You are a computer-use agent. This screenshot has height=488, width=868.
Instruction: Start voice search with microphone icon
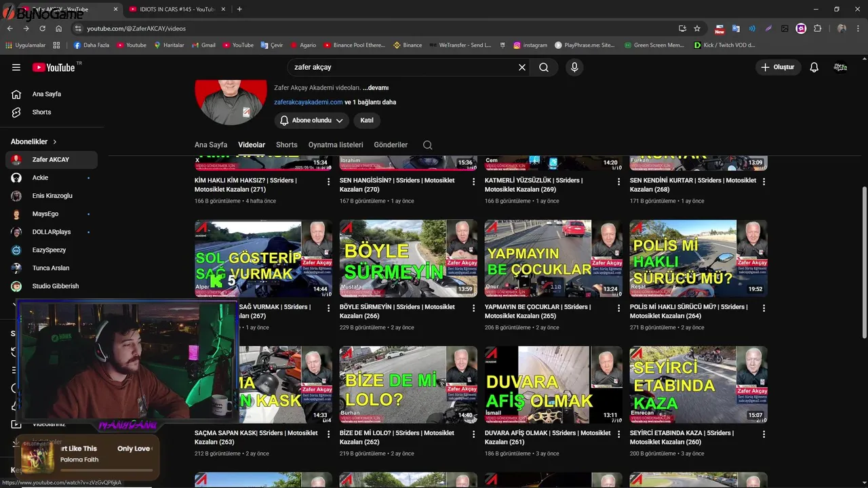(574, 67)
